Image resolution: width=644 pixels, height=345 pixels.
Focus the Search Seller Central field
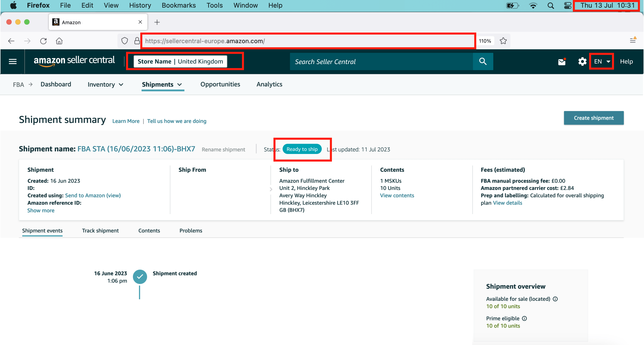[381, 61]
